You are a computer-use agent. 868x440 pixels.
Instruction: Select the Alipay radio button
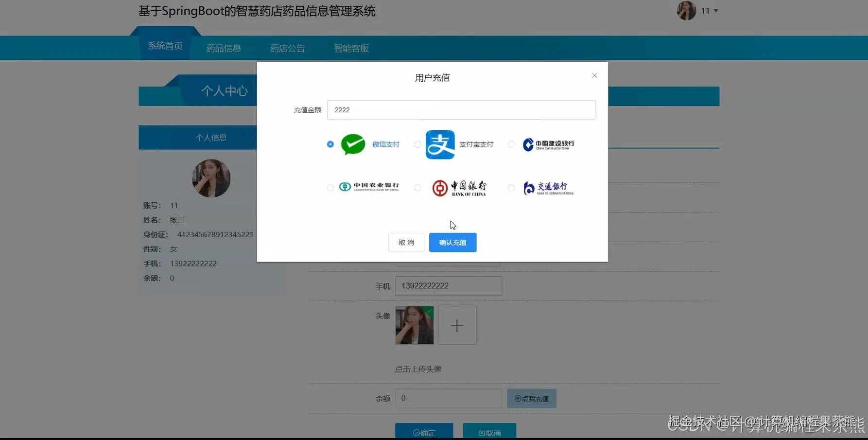(x=417, y=144)
